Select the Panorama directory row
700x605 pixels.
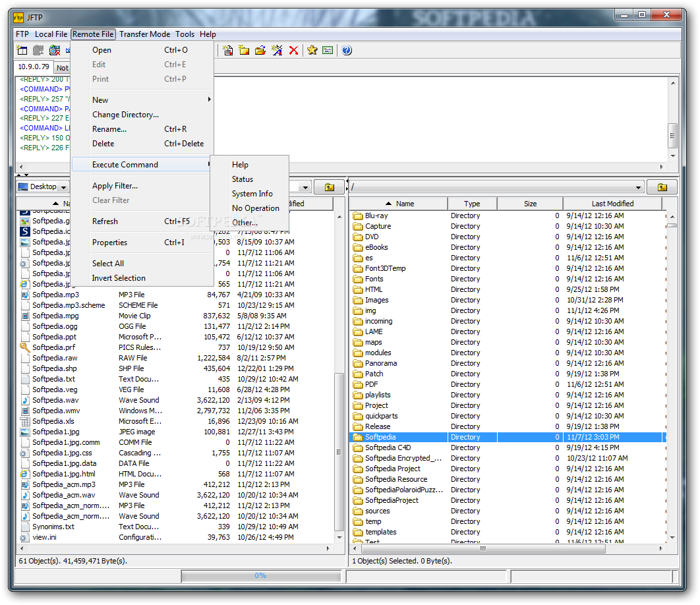[507, 363]
